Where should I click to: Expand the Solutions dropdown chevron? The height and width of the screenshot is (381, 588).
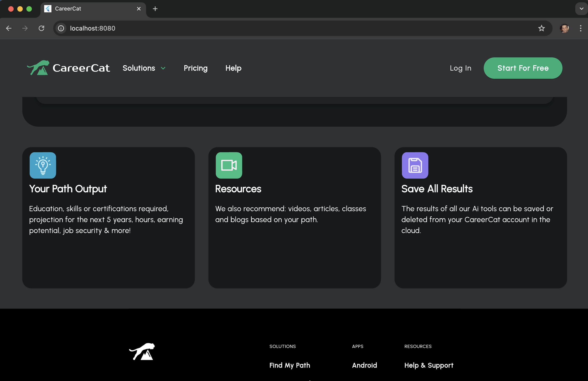coord(163,68)
